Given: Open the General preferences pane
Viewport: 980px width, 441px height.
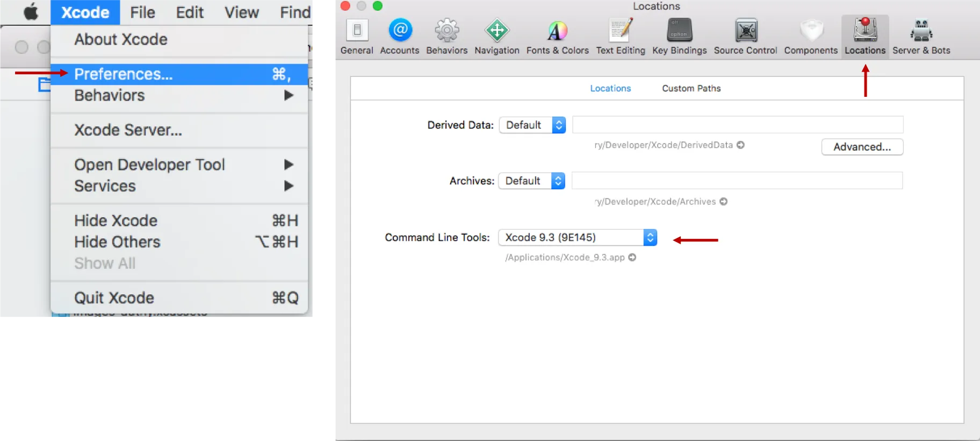Looking at the screenshot, I should [x=357, y=37].
